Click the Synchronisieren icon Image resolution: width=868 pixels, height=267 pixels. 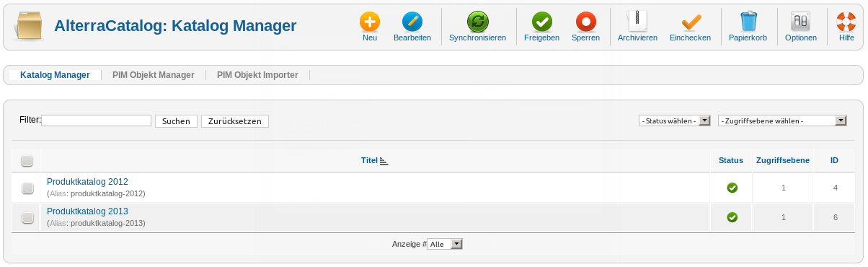point(477,22)
